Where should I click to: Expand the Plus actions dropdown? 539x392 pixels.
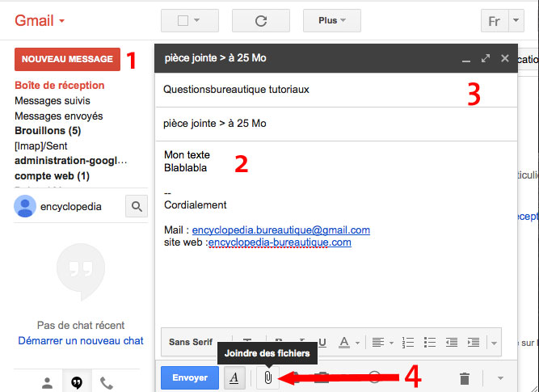coord(331,21)
